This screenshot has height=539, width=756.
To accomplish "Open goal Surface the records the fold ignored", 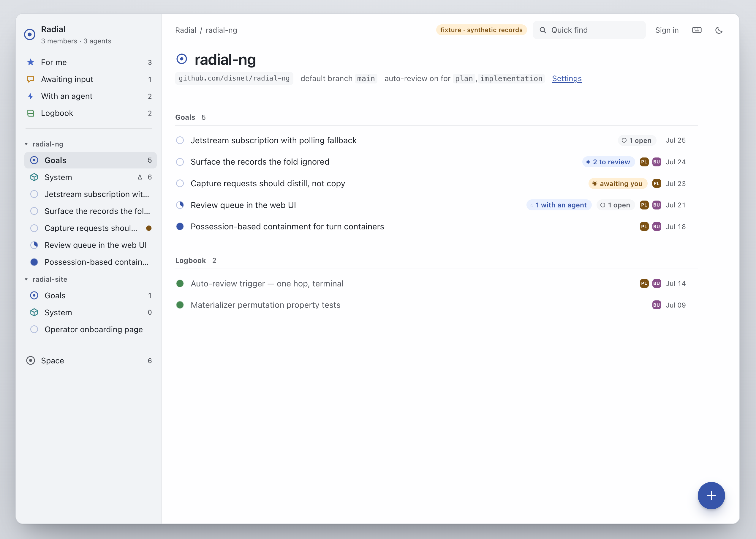I will tap(260, 162).
